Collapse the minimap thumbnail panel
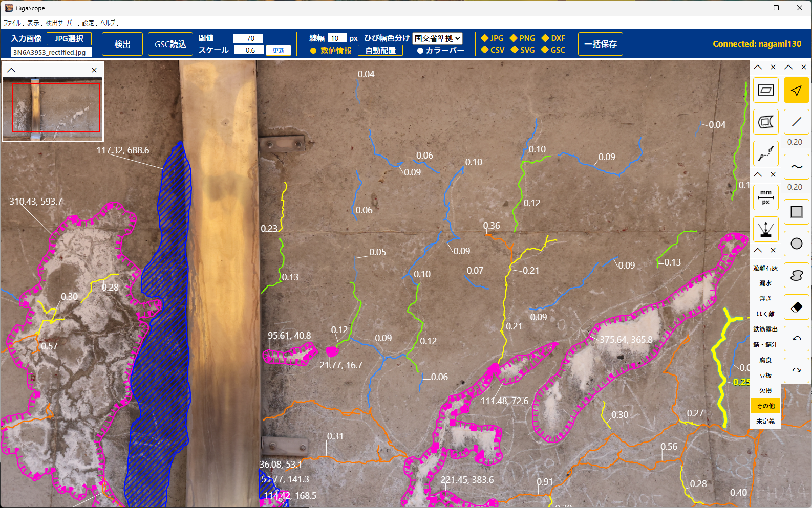The image size is (812, 508). point(11,70)
